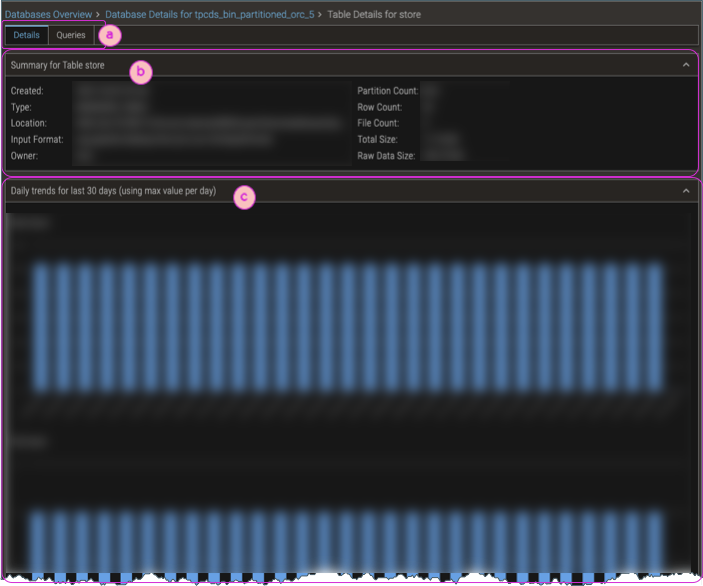Collapse the Daily trends for last 30 days panel

coord(686,191)
